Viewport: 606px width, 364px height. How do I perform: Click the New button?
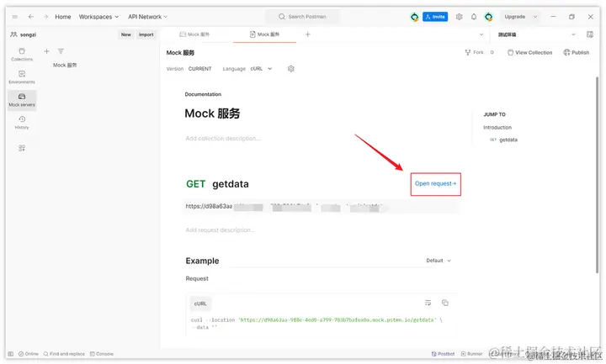[126, 34]
